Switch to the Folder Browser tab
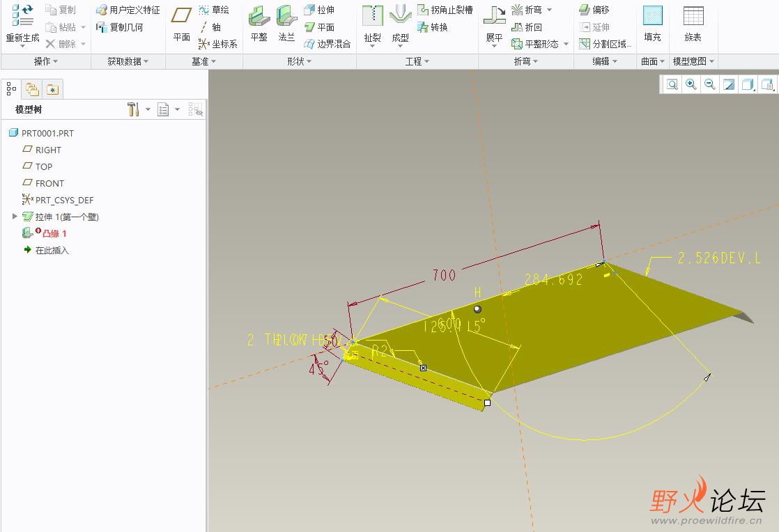The image size is (779, 532). [x=32, y=88]
